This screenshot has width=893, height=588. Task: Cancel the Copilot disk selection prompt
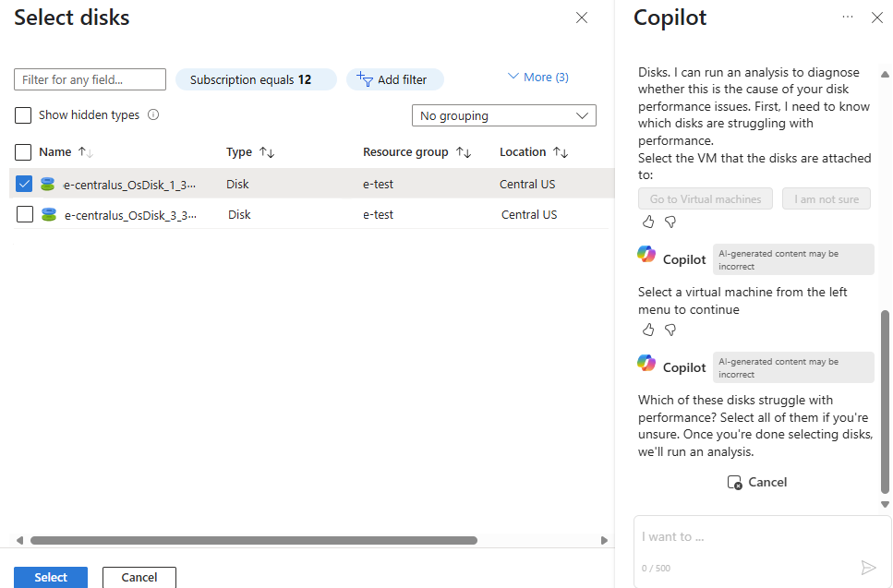point(757,482)
